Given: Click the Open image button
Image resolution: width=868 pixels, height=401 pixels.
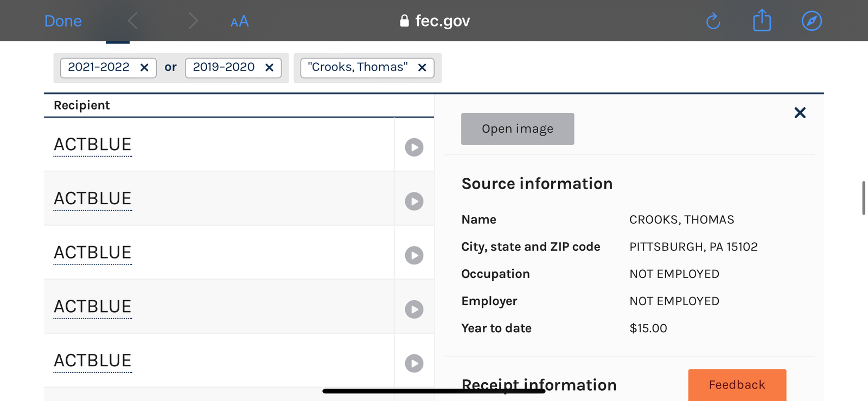Looking at the screenshot, I should click(x=518, y=129).
